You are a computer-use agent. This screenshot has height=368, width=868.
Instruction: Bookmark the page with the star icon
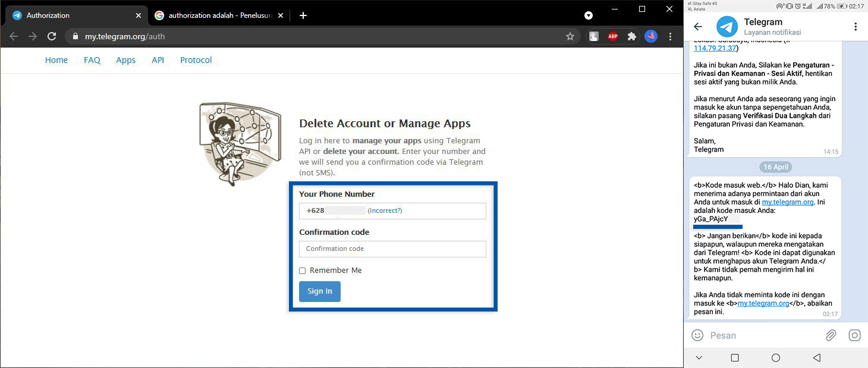click(x=570, y=36)
